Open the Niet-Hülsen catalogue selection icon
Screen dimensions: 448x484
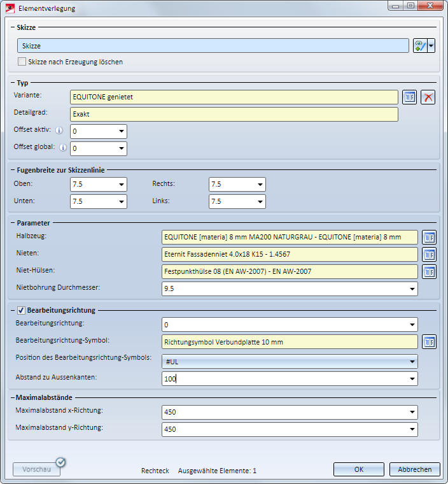pos(429,272)
